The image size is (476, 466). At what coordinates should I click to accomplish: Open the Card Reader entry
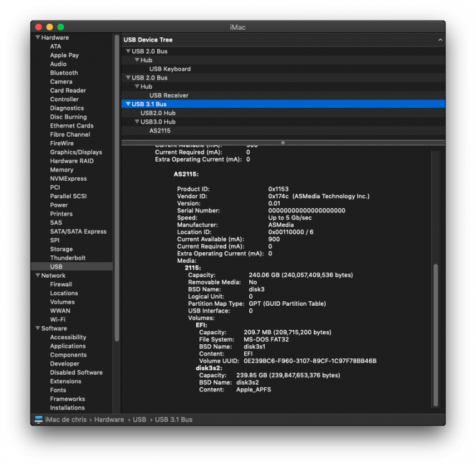[68, 91]
